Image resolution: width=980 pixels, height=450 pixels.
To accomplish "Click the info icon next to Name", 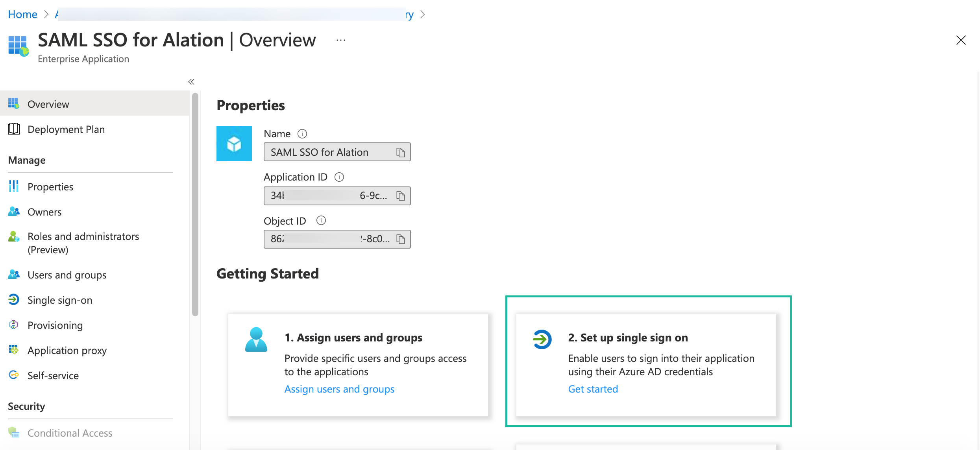I will pyautogui.click(x=302, y=134).
